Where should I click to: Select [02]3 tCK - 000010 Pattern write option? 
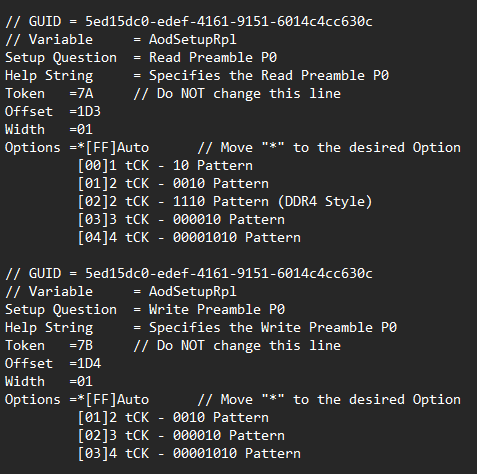tap(181, 436)
